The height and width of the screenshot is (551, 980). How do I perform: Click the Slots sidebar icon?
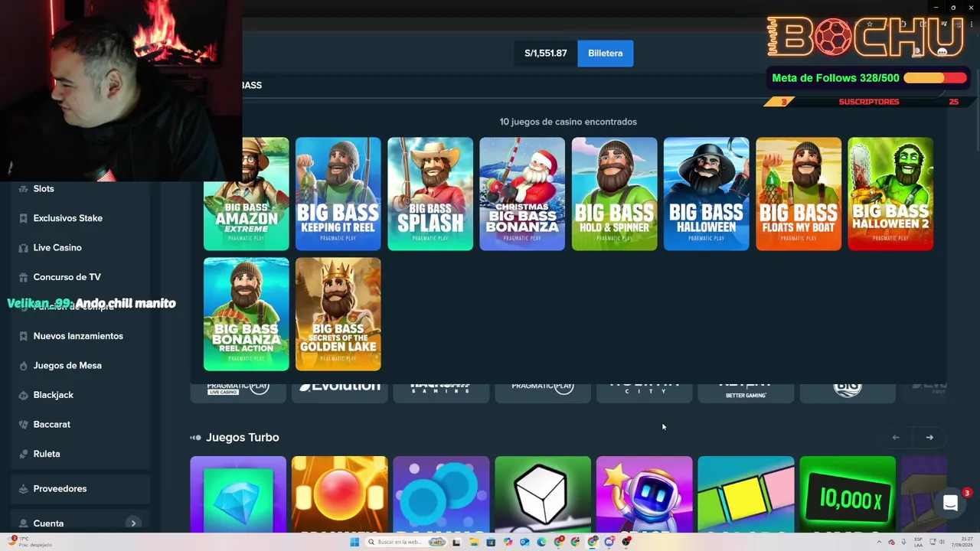[23, 188]
